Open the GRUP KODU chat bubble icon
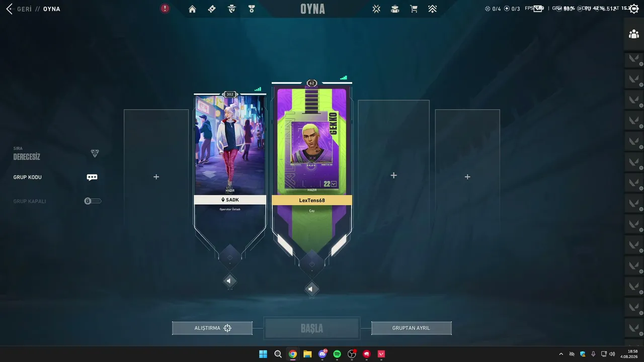The width and height of the screenshot is (644, 362). tap(92, 177)
